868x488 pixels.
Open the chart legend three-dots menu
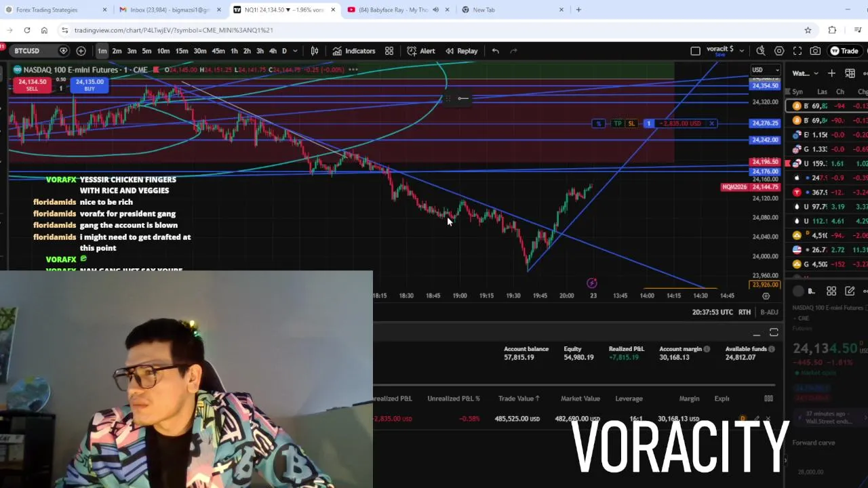[353, 70]
